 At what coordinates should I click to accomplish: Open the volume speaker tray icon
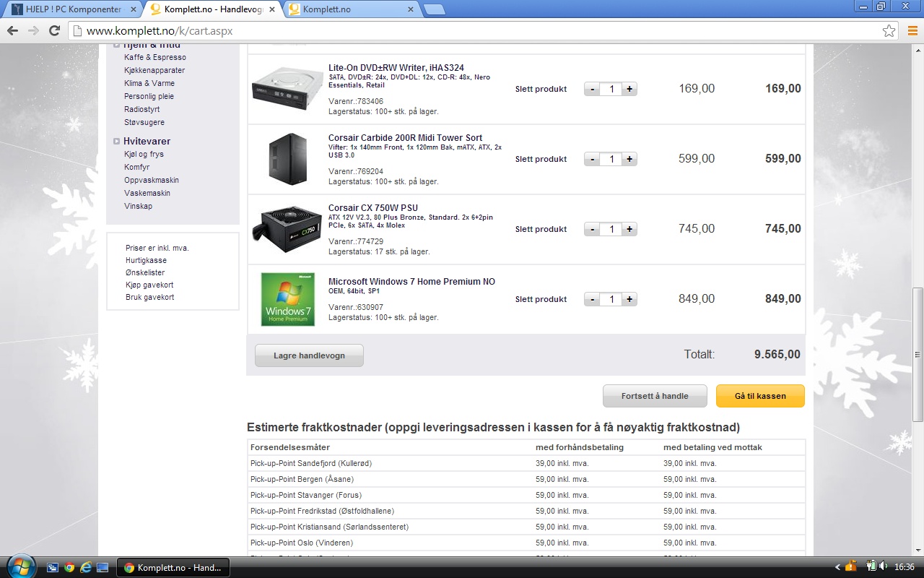[x=885, y=567]
